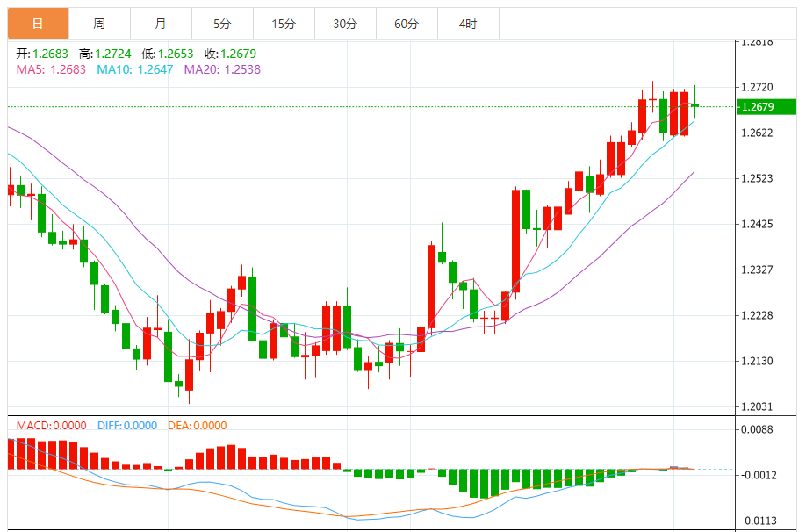This screenshot has width=806, height=532.
Task: Open the 30分 interval tab
Action: (345, 24)
